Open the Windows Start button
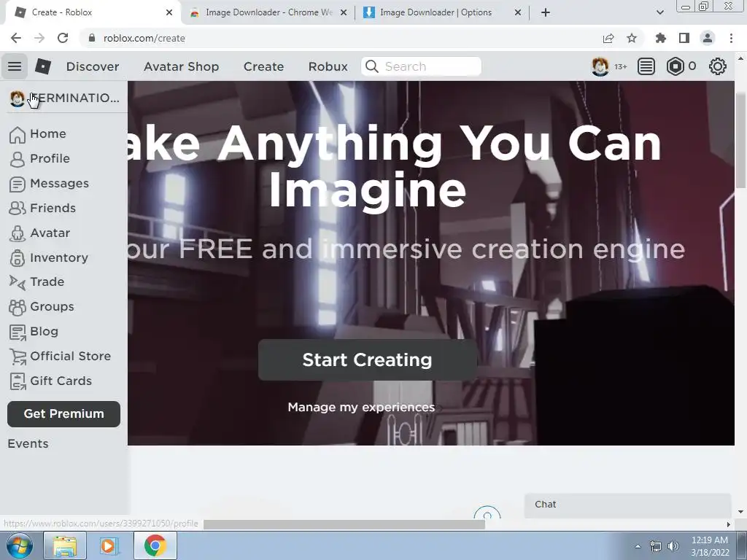The height and width of the screenshot is (560, 747). click(x=19, y=546)
